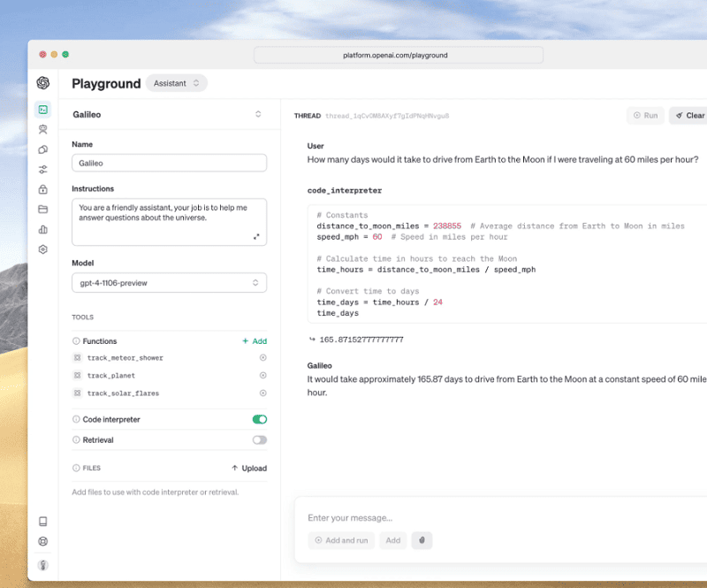Clear the thread
The image size is (707, 588).
689,116
